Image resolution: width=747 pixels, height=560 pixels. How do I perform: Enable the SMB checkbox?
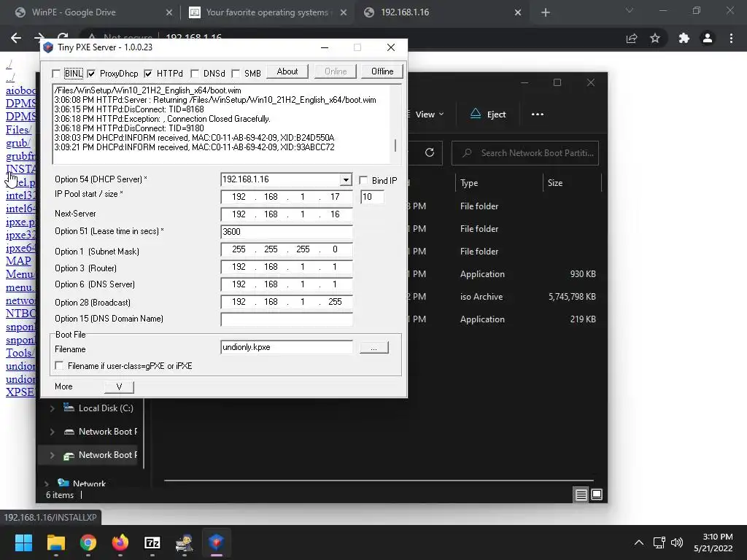click(236, 74)
